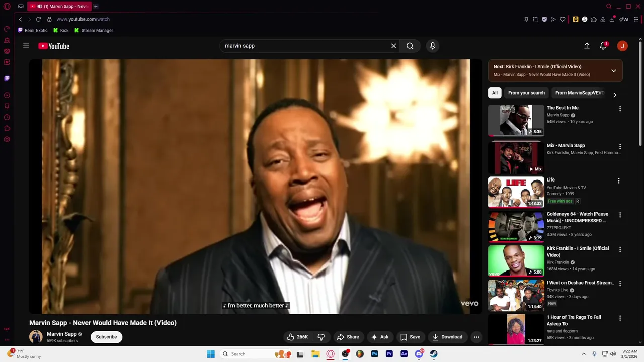
Task: Select the From MarvinSappVEVO chip
Action: tap(579, 93)
